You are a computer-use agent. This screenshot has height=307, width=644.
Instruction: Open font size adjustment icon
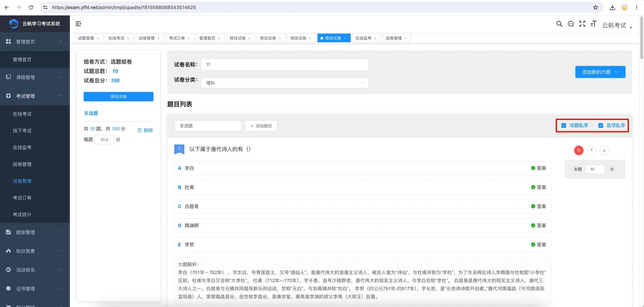[593, 24]
